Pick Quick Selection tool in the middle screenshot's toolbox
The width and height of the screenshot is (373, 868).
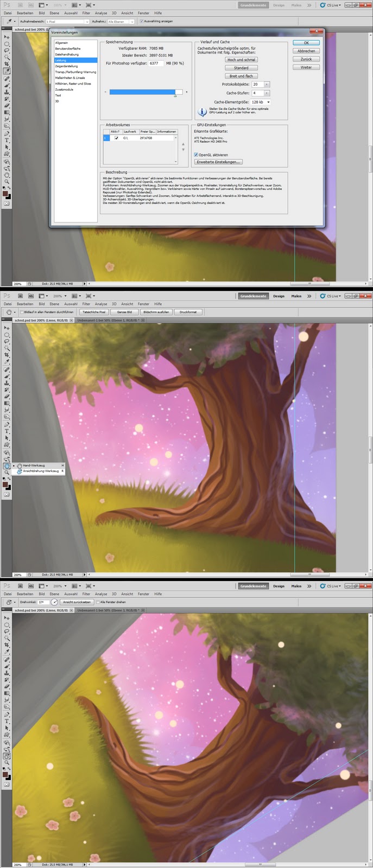coord(7,348)
